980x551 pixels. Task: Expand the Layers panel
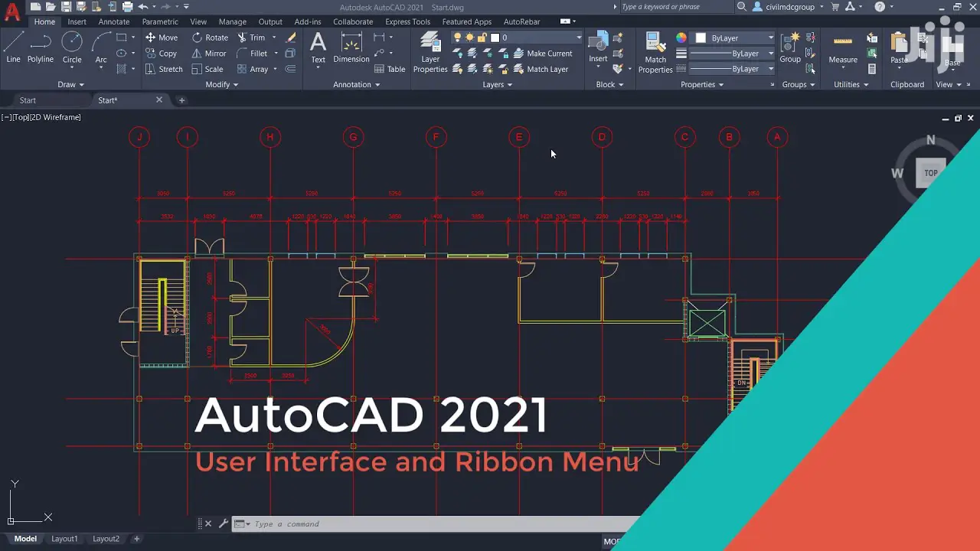[x=498, y=84]
